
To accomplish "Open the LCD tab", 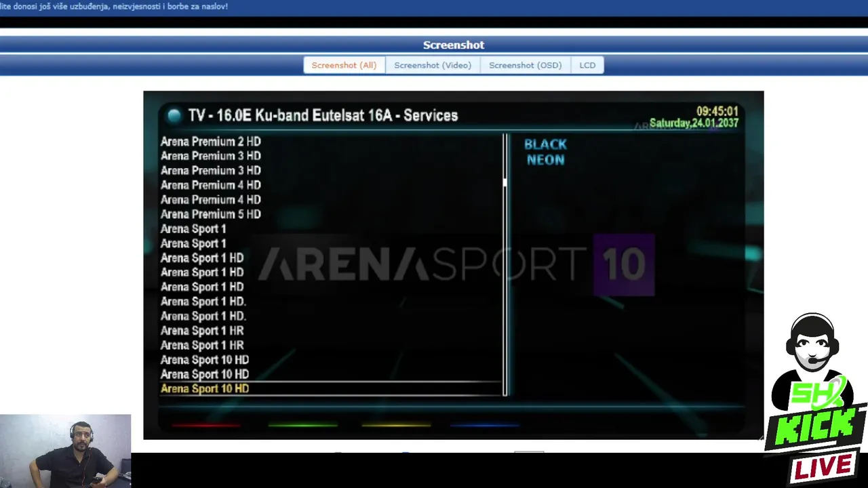I will [587, 65].
